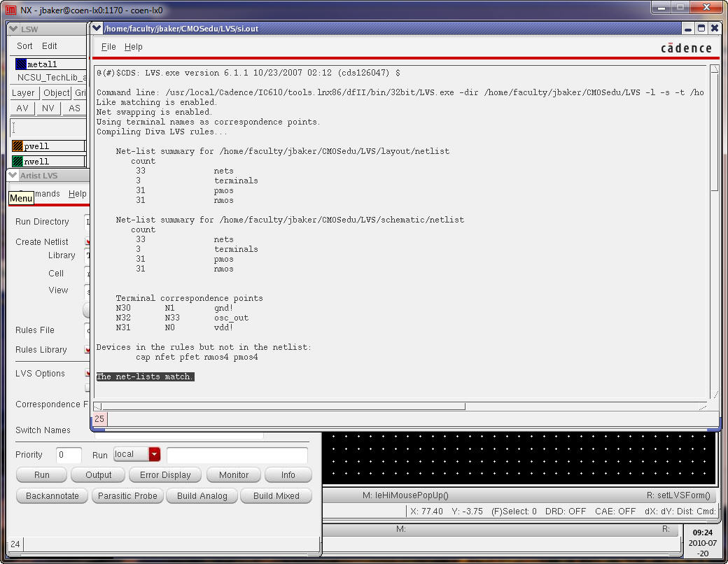This screenshot has height=564, width=728.
Task: Toggle the LVS Options checkbox
Action: point(87,374)
